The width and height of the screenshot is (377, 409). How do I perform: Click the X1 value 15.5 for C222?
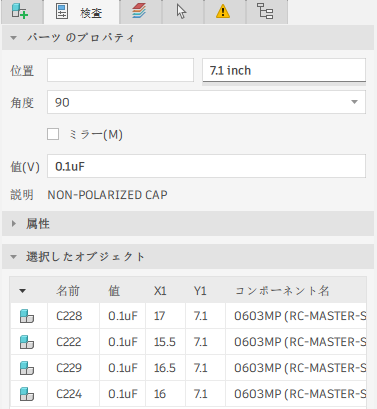[x=165, y=342]
